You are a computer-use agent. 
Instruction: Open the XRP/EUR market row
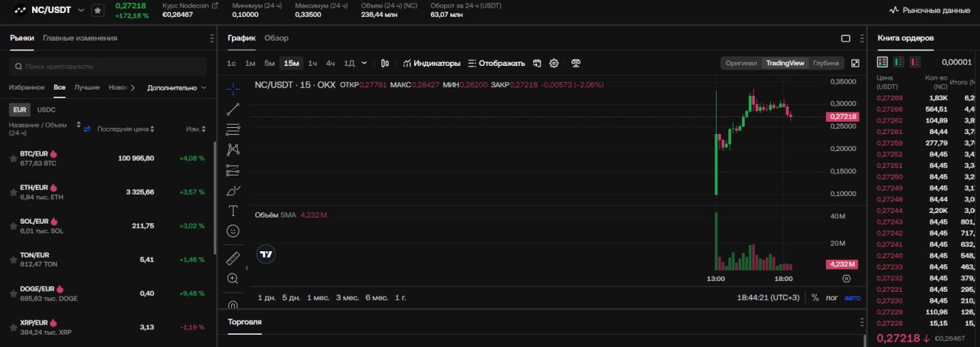coord(108,327)
